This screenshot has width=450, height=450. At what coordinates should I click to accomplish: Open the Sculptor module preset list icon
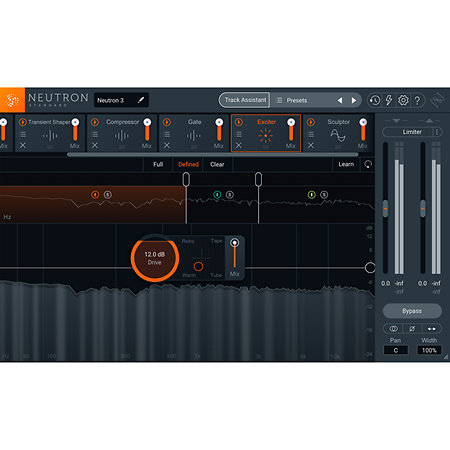tap(311, 134)
